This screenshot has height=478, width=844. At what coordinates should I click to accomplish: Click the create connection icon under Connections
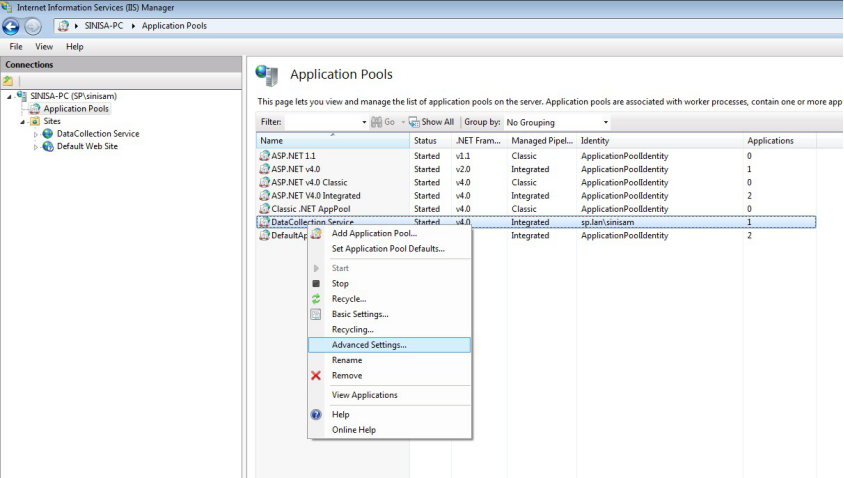(8, 81)
